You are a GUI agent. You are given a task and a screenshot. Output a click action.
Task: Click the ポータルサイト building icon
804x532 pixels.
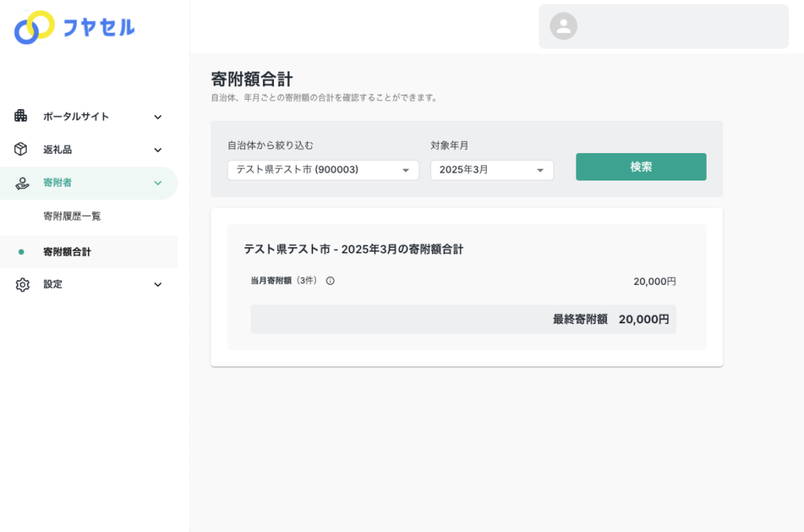coord(21,116)
